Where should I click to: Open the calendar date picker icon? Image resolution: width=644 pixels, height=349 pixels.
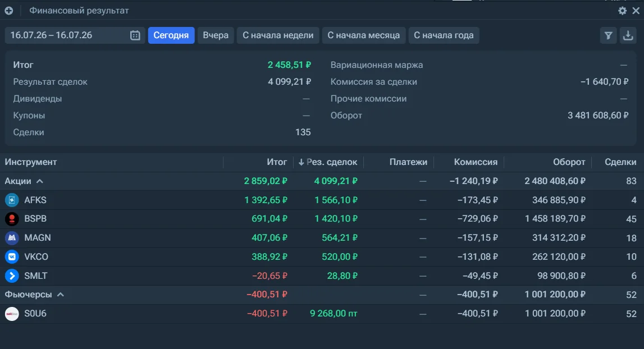[x=135, y=35]
